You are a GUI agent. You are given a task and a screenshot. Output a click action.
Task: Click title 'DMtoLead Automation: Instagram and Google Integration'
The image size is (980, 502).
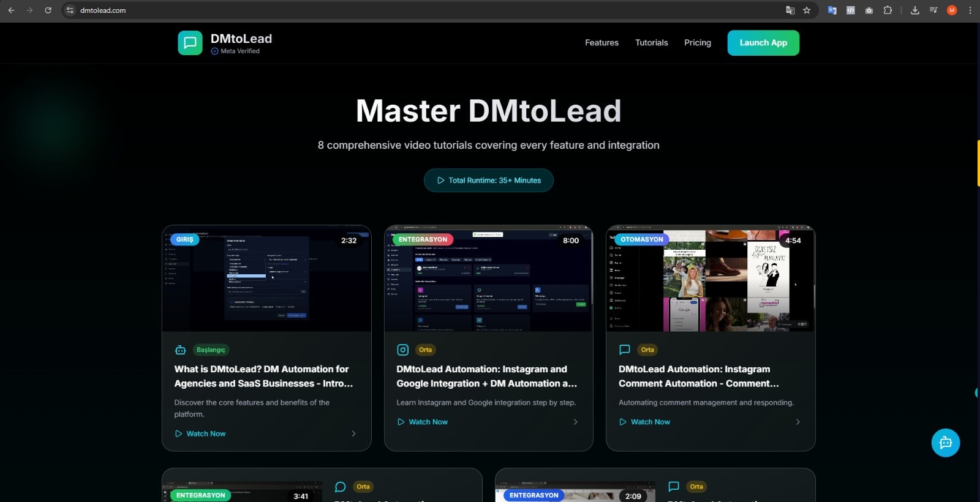(x=487, y=376)
